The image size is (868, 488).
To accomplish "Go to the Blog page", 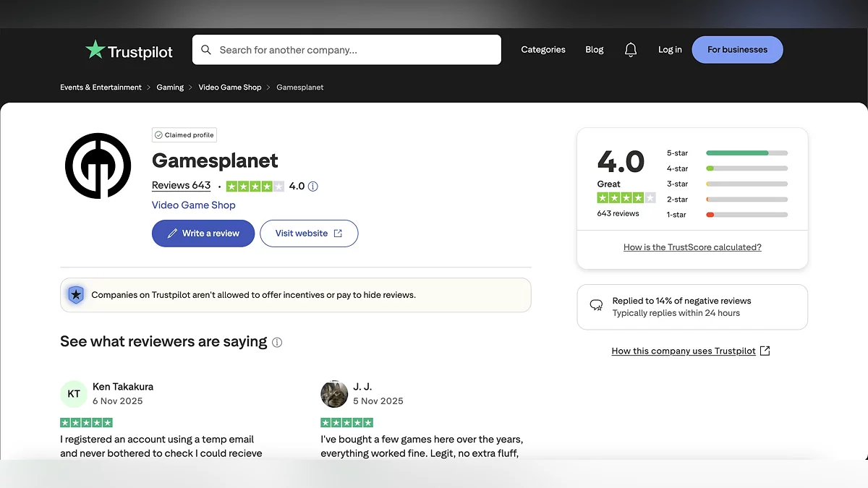I will 595,50.
